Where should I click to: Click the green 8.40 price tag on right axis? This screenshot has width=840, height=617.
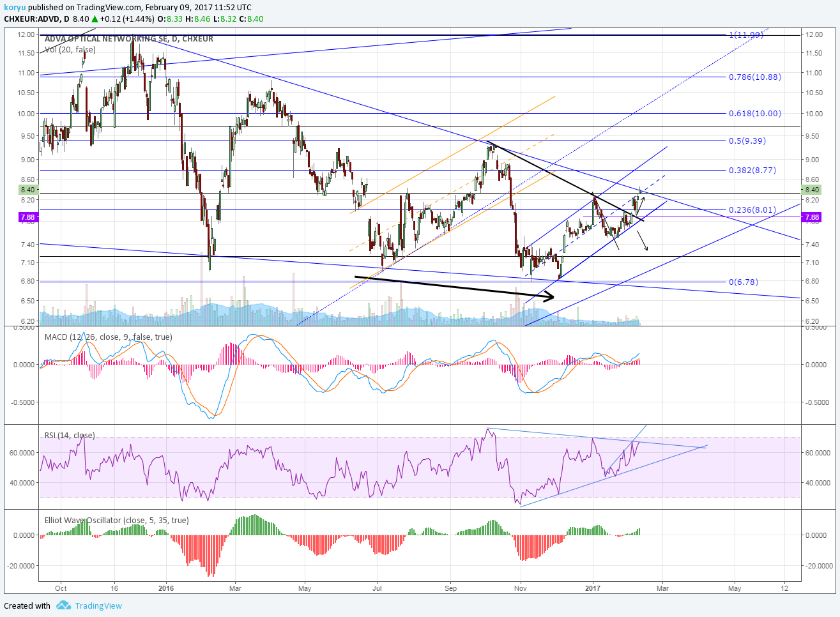[x=811, y=190]
